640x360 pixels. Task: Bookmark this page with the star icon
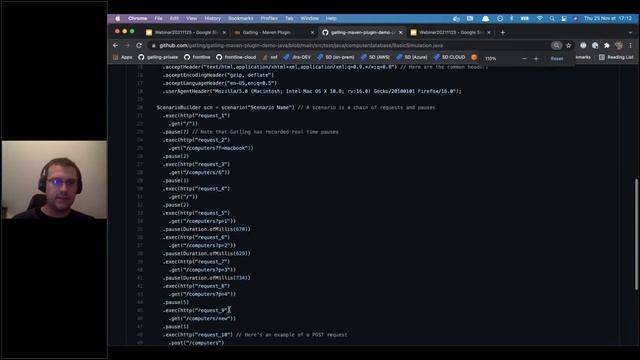[x=569, y=45]
